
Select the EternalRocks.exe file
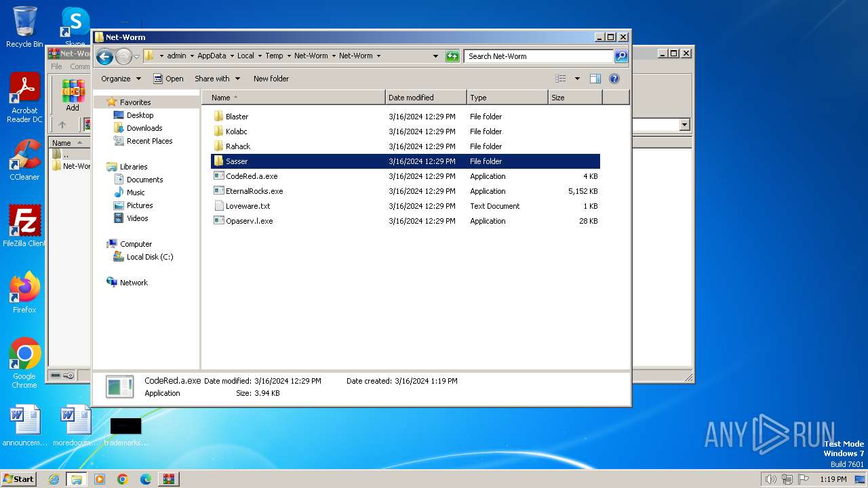pyautogui.click(x=254, y=191)
